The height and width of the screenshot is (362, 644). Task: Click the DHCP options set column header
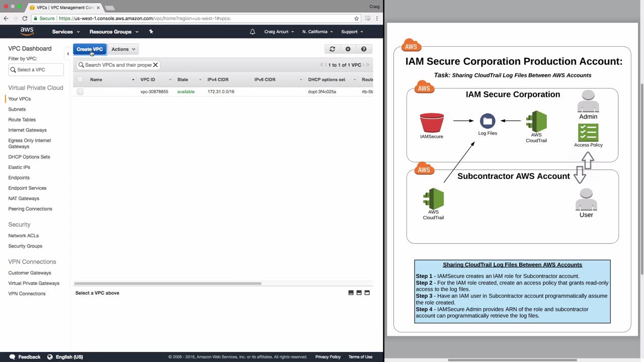pyautogui.click(x=332, y=79)
